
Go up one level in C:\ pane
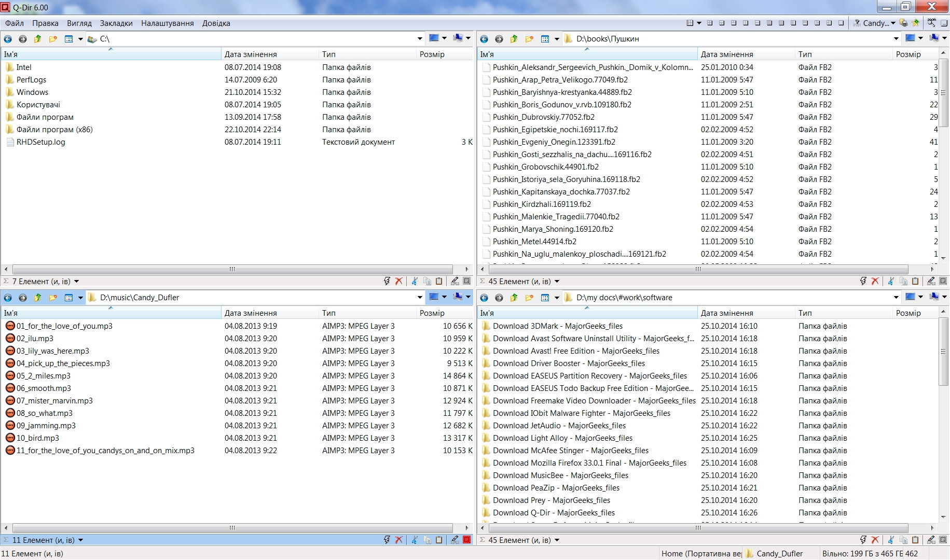[x=37, y=39]
